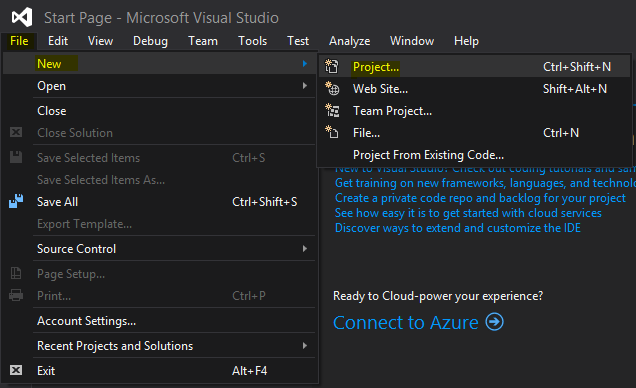Image resolution: width=636 pixels, height=388 pixels.
Task: Open the Analyze menu
Action: tap(349, 41)
